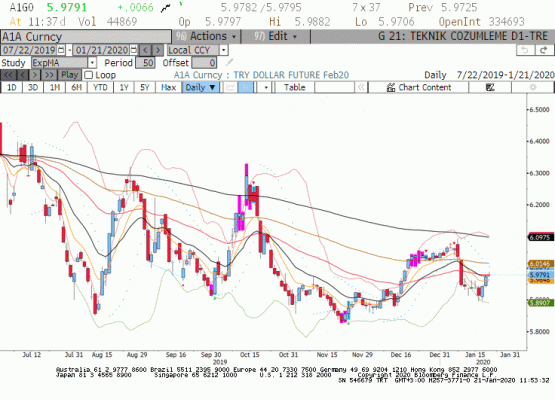Skip to the first frame button
555x400 pixels.
[x=8, y=75]
